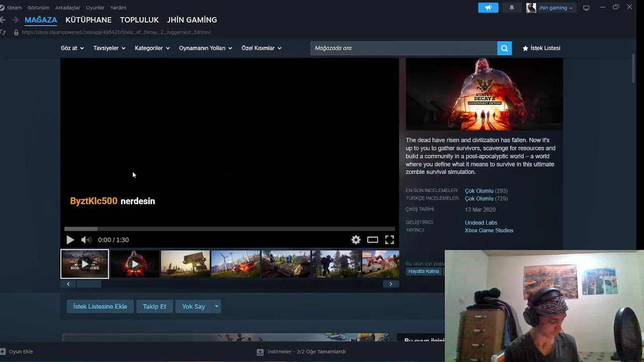This screenshot has width=644, height=362.
Task: Select the garden base screenshot thumbnail
Action: [x=286, y=264]
